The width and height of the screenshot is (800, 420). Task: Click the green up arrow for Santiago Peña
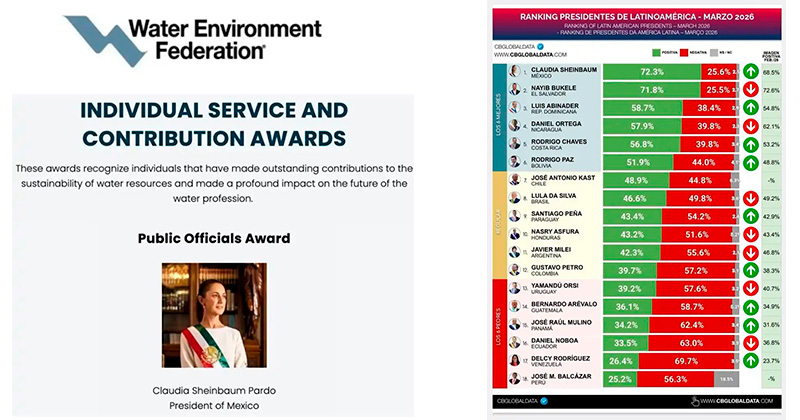point(749,216)
